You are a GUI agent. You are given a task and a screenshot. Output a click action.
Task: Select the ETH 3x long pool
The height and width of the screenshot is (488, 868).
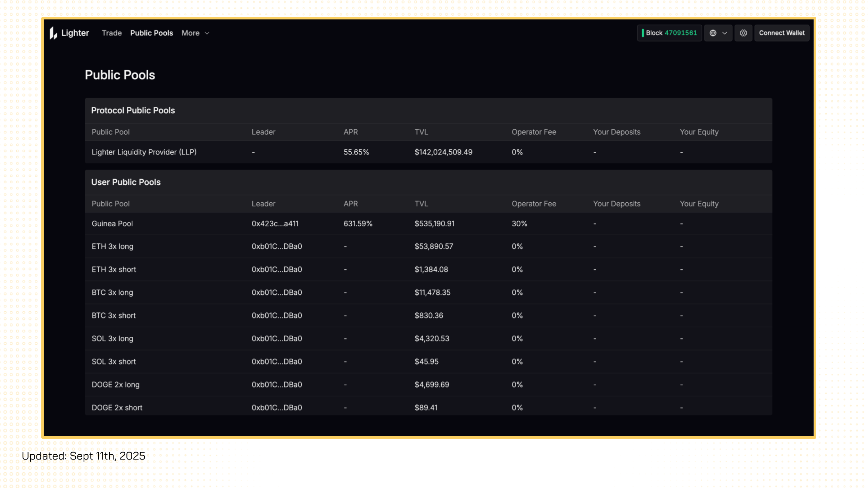112,246
